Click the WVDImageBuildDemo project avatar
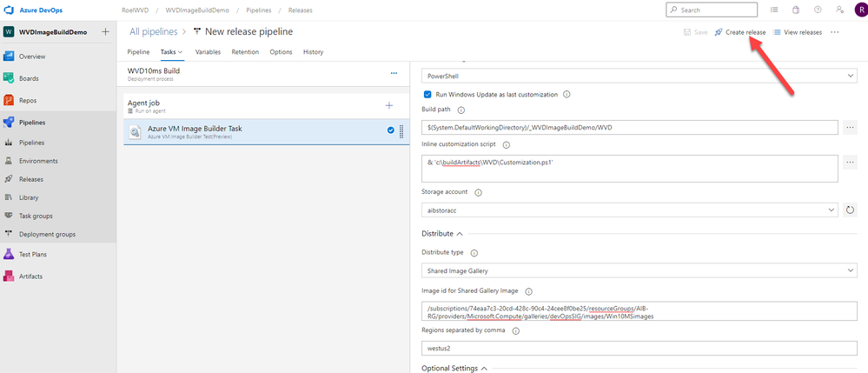This screenshot has height=373, width=868. tap(9, 31)
